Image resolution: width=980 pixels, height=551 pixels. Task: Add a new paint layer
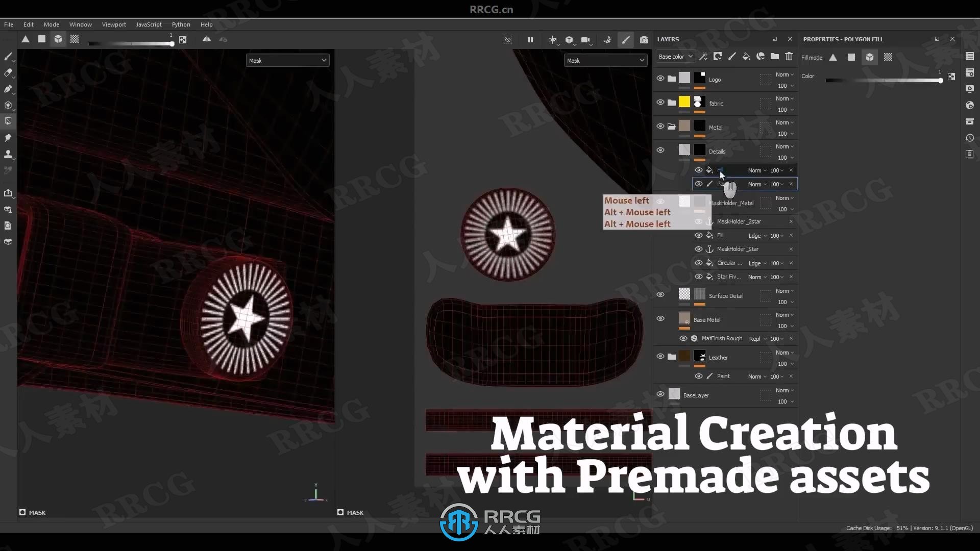[x=732, y=57]
